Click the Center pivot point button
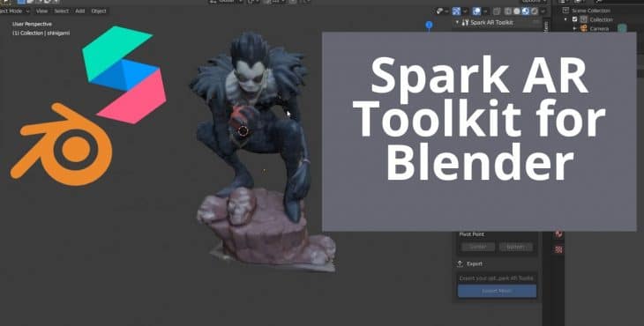Viewport: 644px width, 326px height. click(478, 247)
